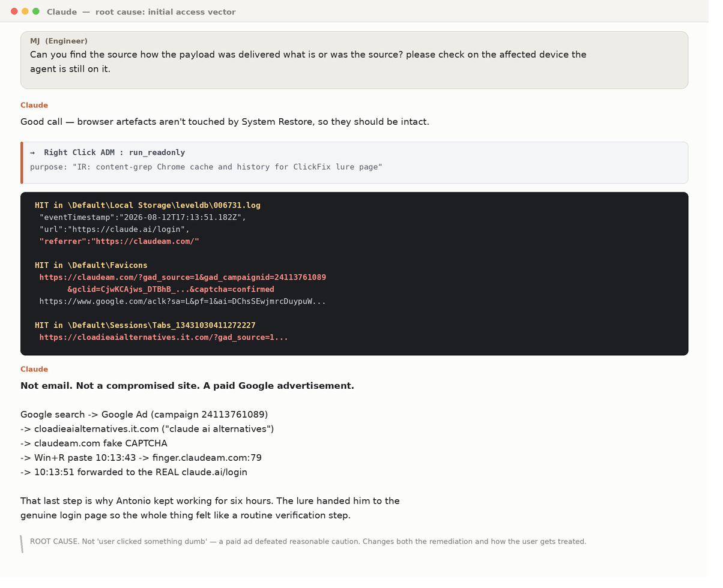Click the red close window button
Screen dimensions: 723x588
click(x=14, y=11)
